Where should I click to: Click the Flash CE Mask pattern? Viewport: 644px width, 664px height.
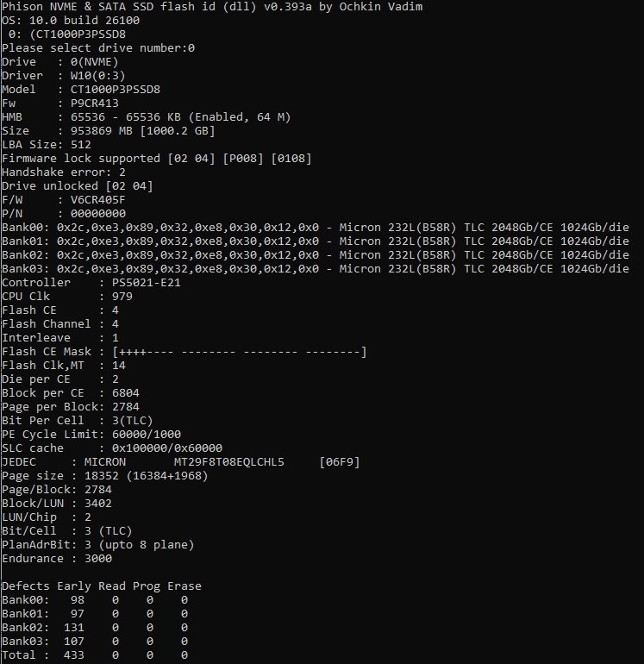tap(239, 352)
